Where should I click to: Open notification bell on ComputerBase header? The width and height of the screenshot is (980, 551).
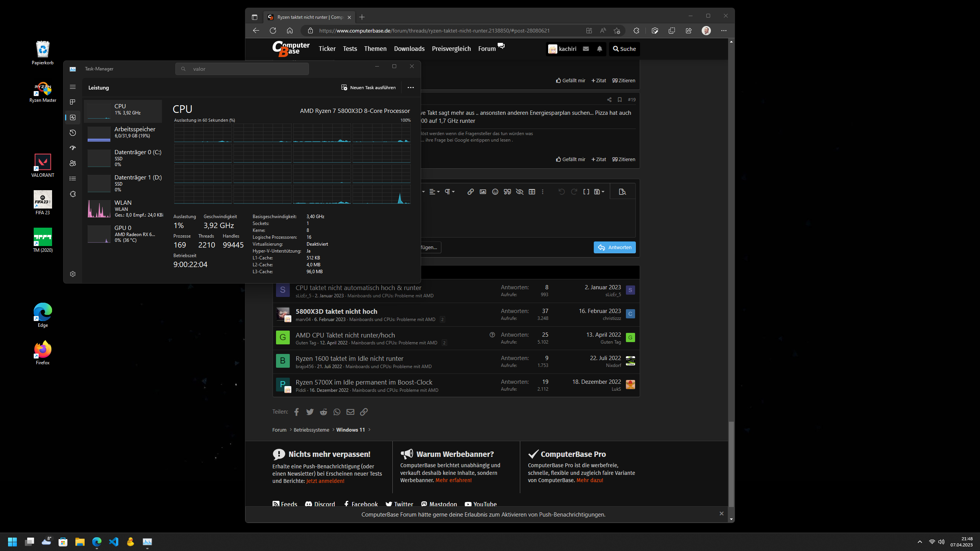[599, 49]
